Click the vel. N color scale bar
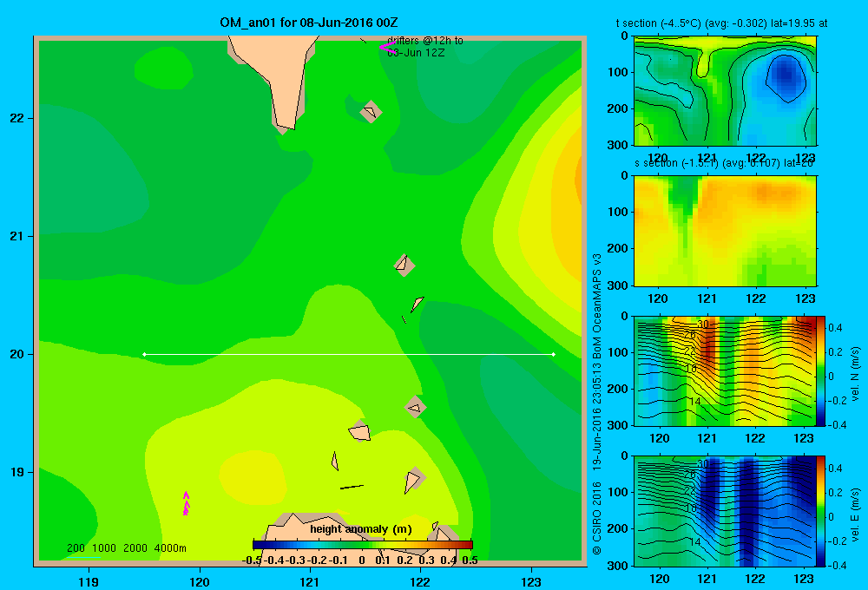868x590 pixels. pyautogui.click(x=821, y=370)
